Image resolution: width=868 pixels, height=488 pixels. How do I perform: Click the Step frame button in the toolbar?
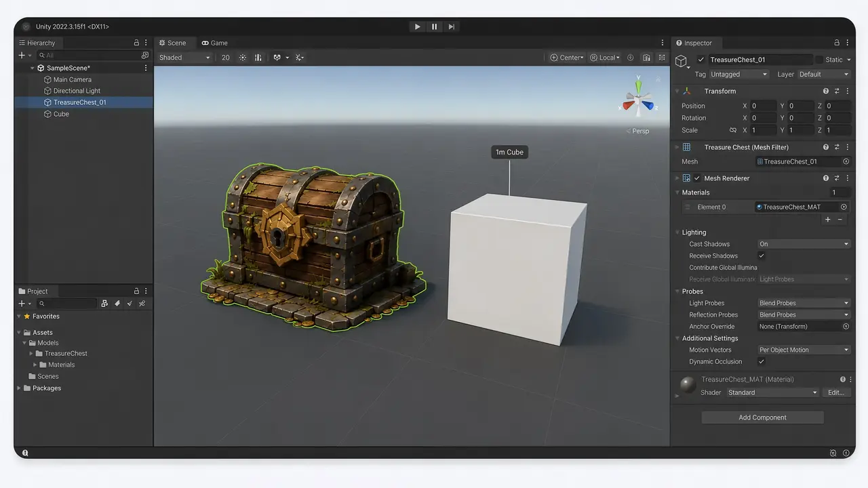click(x=452, y=26)
